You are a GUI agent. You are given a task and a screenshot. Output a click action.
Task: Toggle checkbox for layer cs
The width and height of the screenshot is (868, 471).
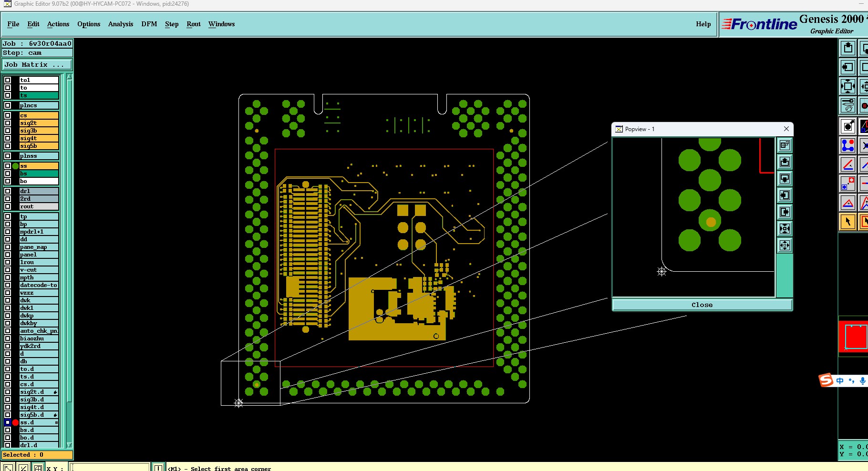[8, 115]
